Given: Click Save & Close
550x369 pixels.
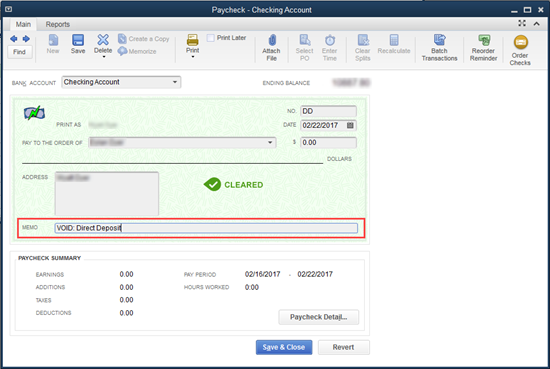Looking at the screenshot, I should coord(284,347).
